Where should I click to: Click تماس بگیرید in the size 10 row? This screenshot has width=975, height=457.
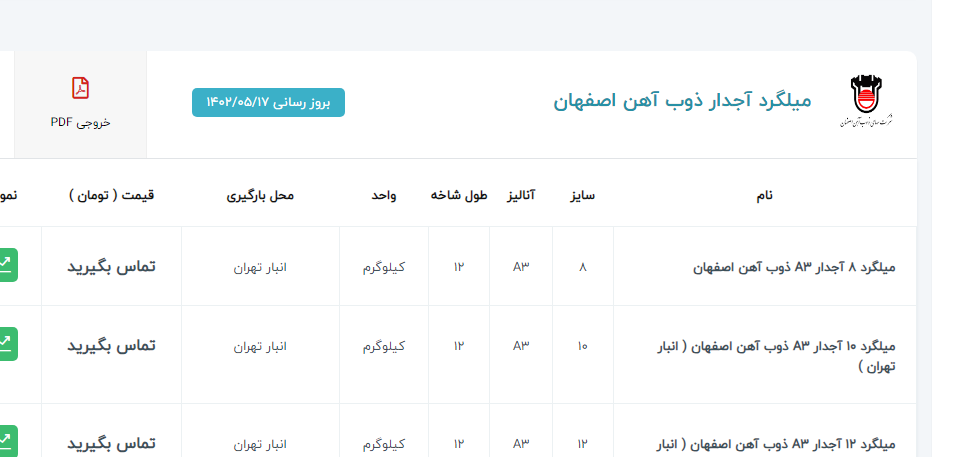[111, 345]
